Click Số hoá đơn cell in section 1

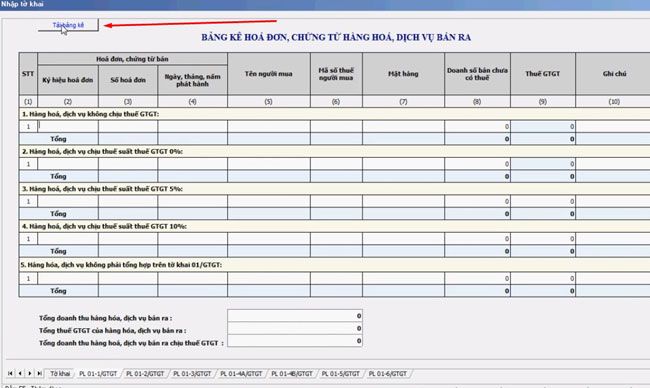128,126
